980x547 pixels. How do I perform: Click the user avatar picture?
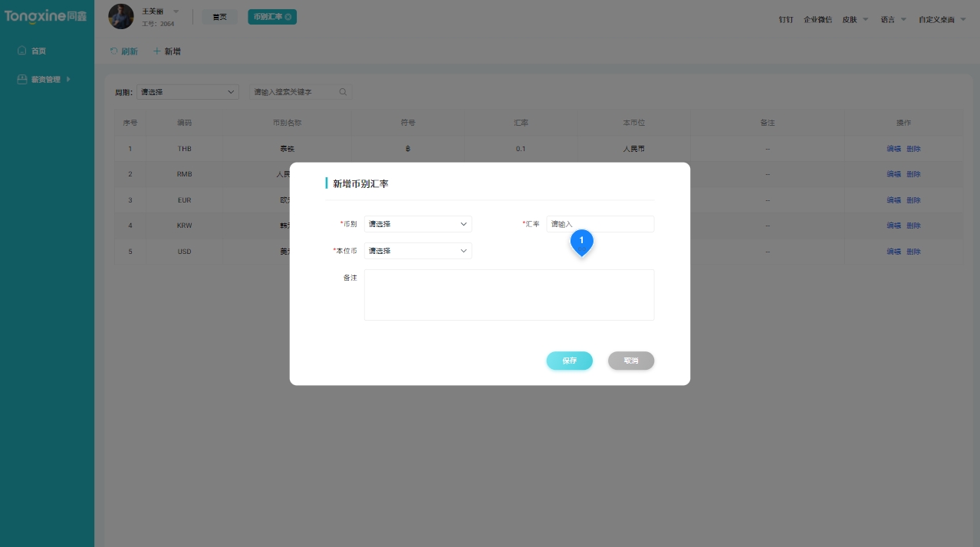click(x=121, y=16)
